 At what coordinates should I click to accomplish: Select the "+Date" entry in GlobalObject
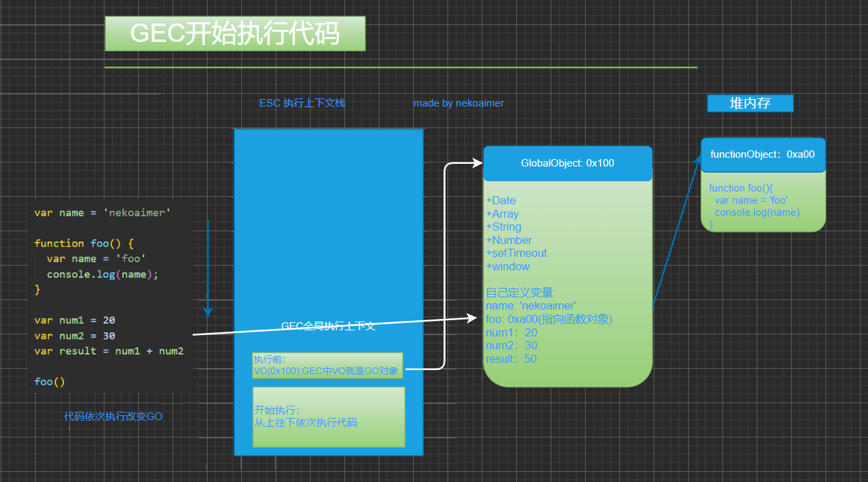(x=501, y=200)
